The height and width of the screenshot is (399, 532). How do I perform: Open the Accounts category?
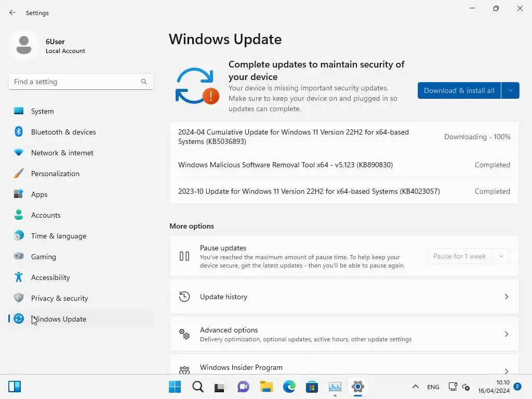pyautogui.click(x=81, y=215)
